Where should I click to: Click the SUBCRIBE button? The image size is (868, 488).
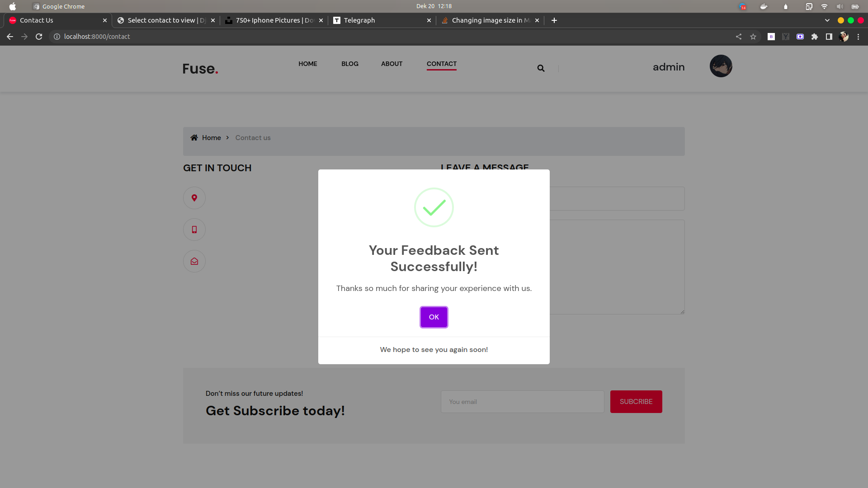(636, 402)
